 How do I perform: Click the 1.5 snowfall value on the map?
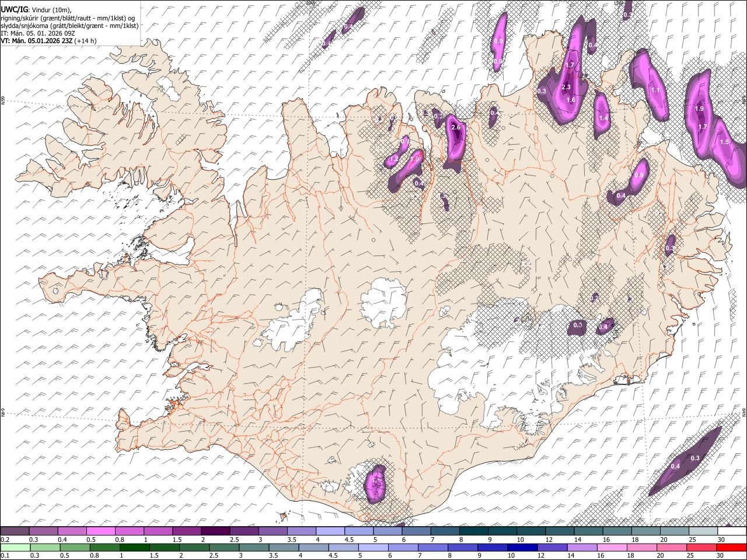click(x=724, y=142)
